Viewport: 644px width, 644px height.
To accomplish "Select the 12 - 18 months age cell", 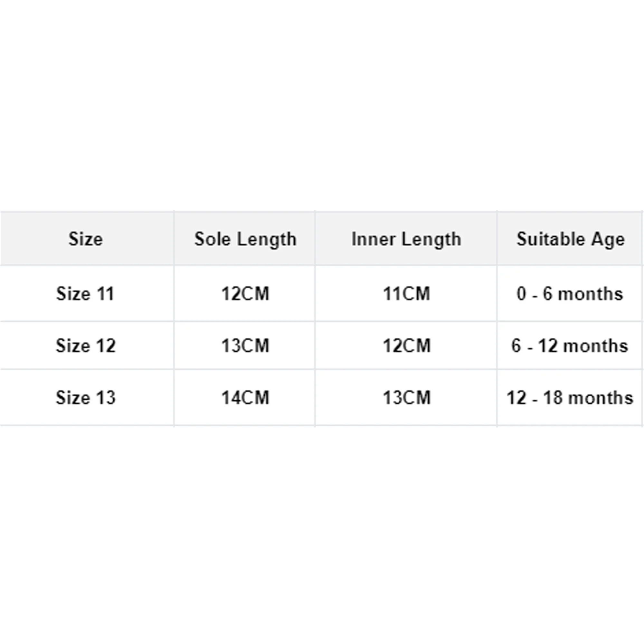I will (x=570, y=397).
